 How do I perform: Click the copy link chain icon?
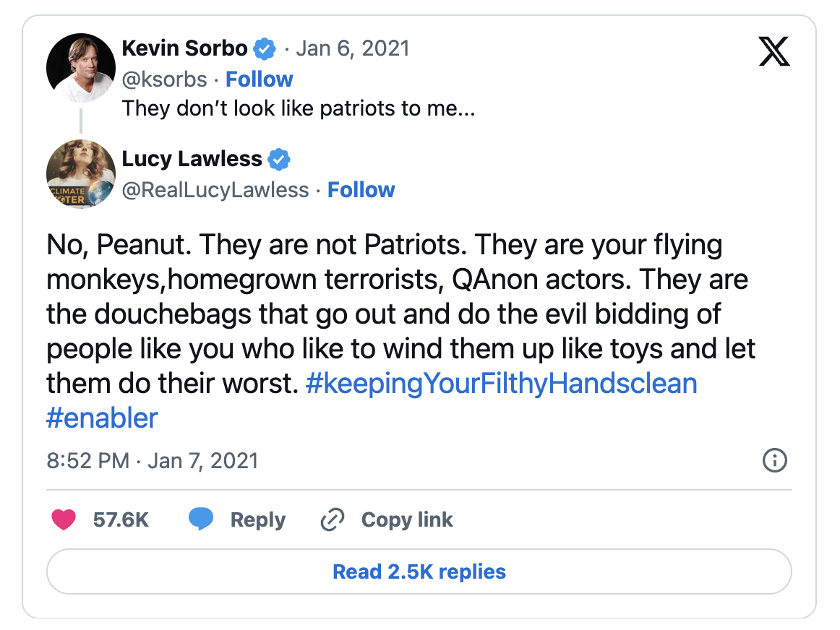click(x=332, y=519)
